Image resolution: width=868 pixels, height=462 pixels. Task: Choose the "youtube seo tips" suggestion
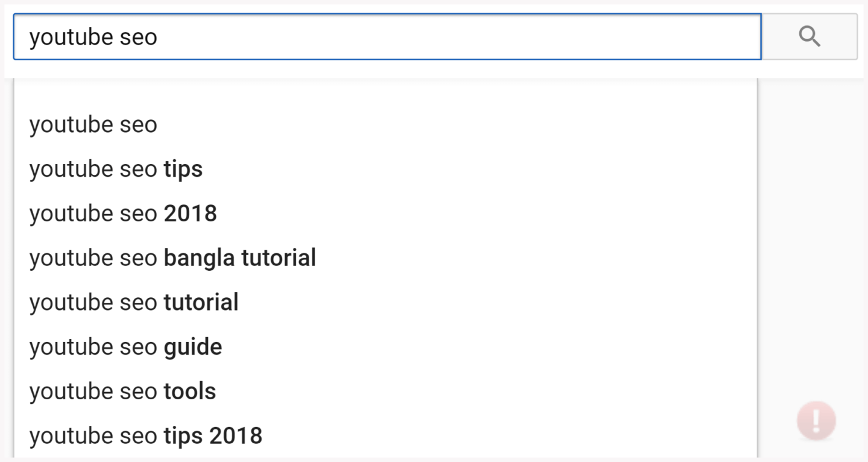point(116,169)
